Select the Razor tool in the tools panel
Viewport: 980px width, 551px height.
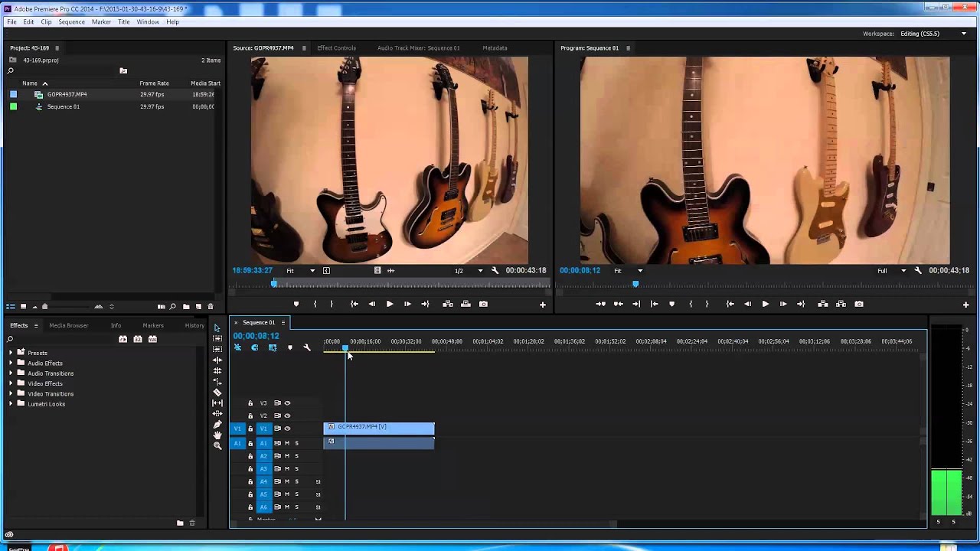point(217,393)
